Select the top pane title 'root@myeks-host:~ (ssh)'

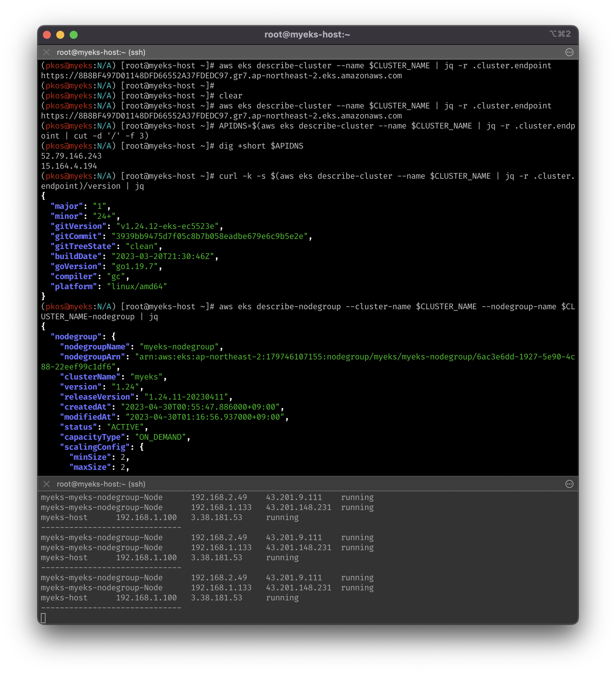point(101,52)
